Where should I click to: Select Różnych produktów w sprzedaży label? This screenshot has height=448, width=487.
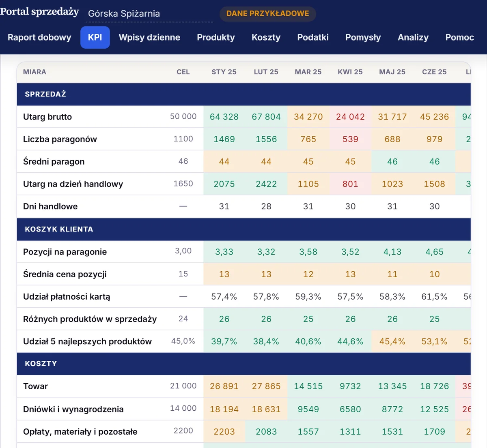[90, 319]
